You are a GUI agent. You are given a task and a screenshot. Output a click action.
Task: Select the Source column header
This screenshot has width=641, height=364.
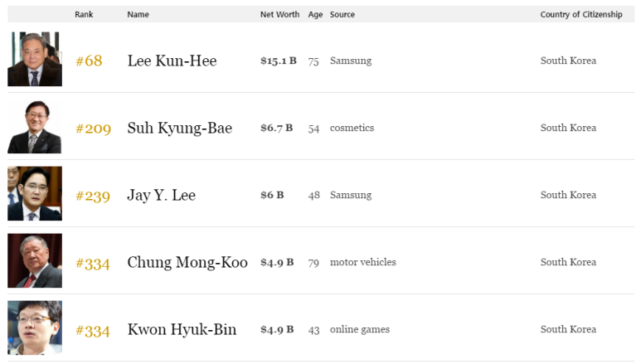point(342,15)
